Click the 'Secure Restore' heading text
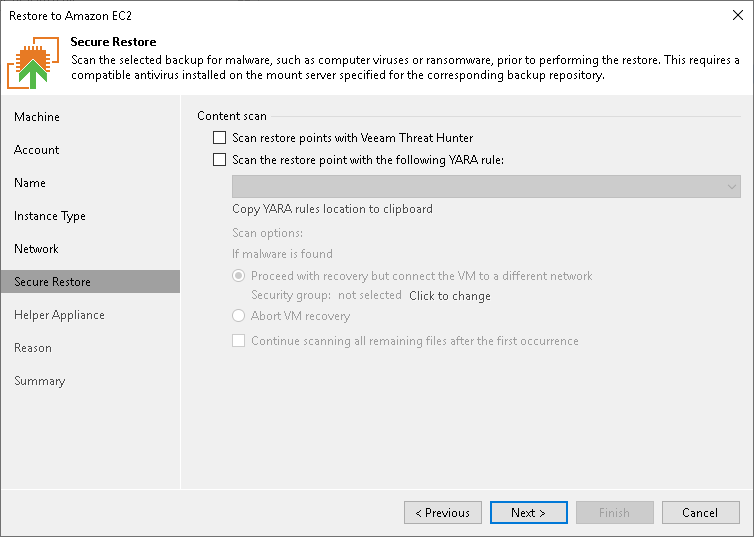The image size is (754, 537). click(x=113, y=42)
